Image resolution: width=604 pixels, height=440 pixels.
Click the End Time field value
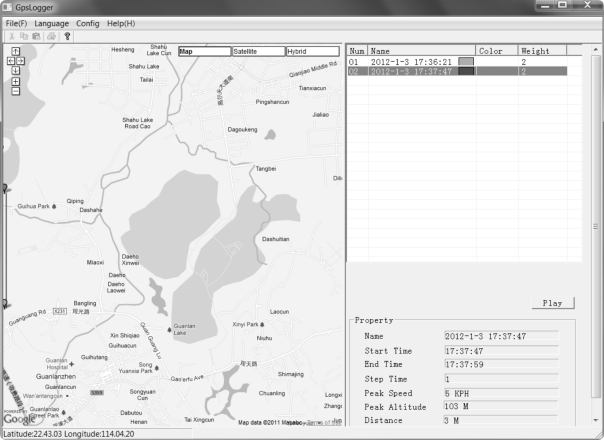coord(502,364)
